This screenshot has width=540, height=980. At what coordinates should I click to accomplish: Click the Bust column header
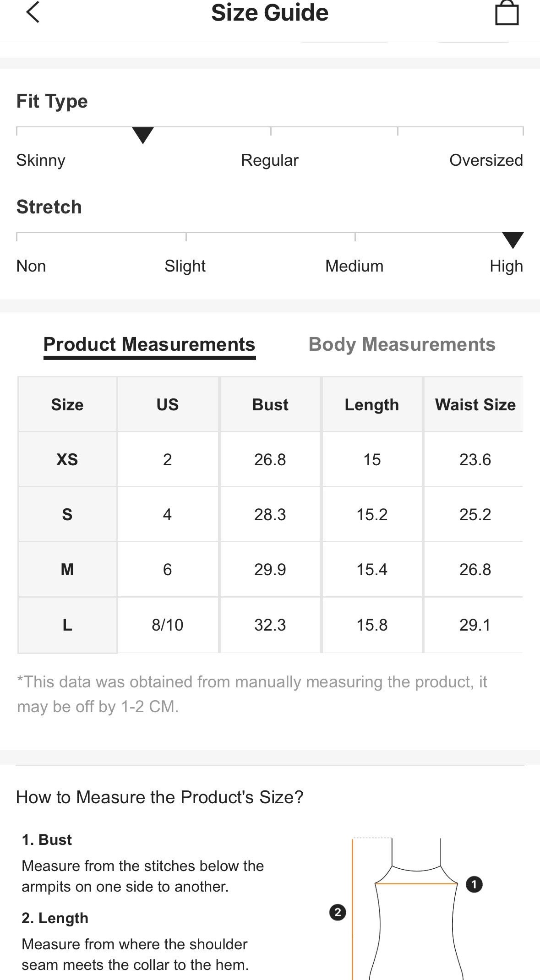tap(270, 404)
